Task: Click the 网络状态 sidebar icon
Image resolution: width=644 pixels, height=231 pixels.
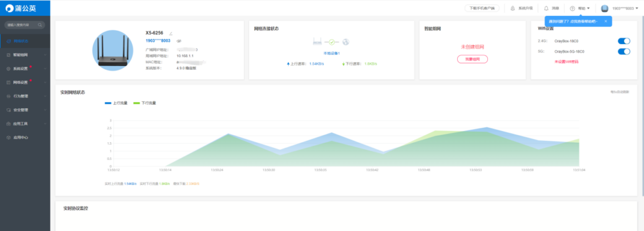Action: [x=9, y=41]
